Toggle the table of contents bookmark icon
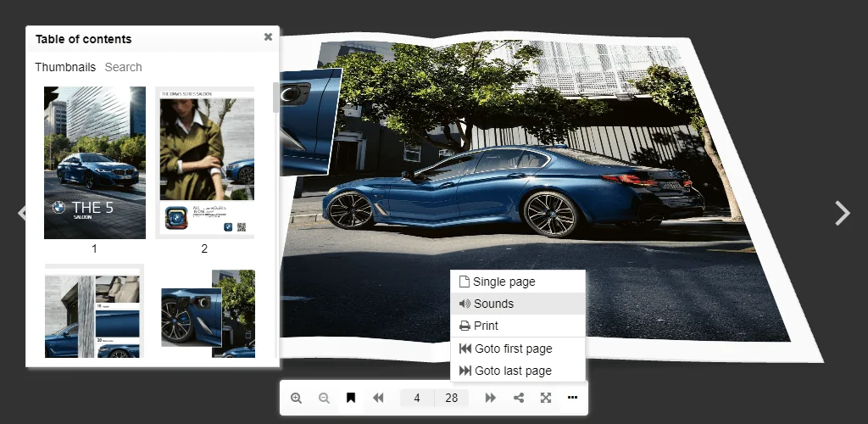 point(350,398)
